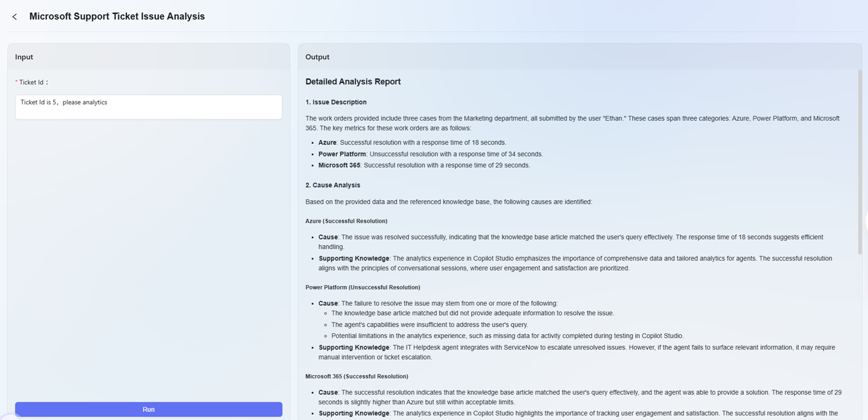Click the bold Microsoft 365 metrics bullet
The height and width of the screenshot is (420, 868).
tap(339, 165)
